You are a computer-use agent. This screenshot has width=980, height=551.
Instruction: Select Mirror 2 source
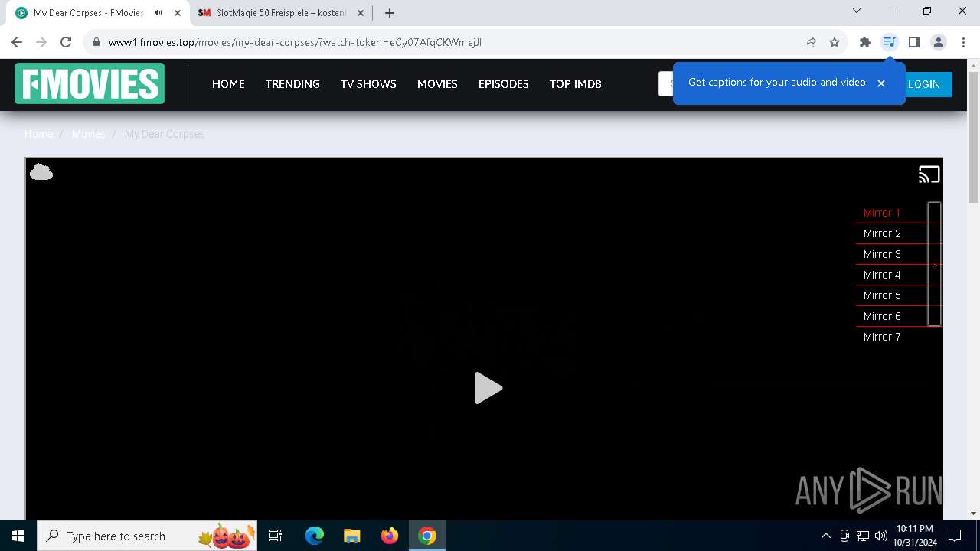[x=882, y=233]
